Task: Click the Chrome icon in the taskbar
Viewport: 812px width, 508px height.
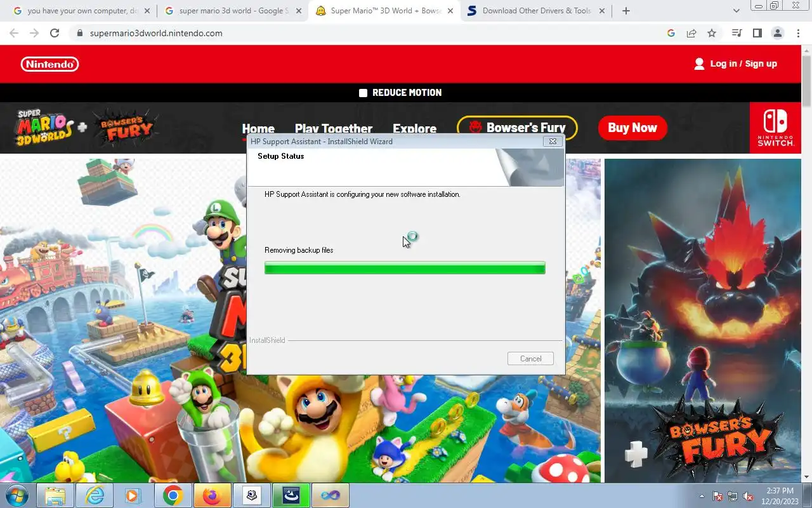Action: click(x=173, y=495)
